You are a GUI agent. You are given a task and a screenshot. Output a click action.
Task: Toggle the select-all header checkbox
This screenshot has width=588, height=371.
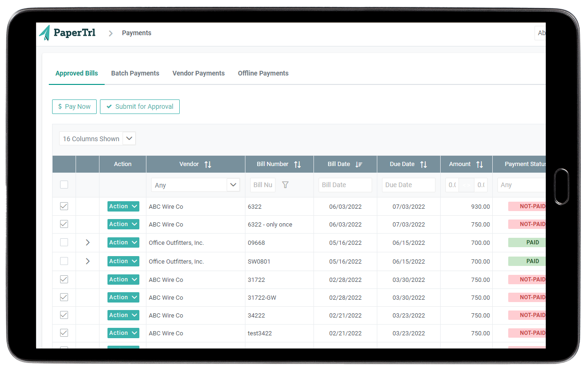pos(64,185)
